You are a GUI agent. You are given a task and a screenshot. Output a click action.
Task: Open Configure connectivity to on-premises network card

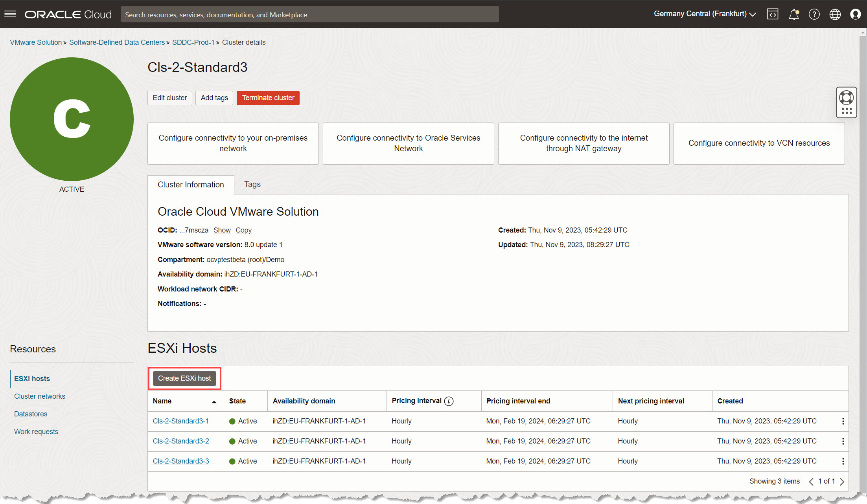(233, 143)
